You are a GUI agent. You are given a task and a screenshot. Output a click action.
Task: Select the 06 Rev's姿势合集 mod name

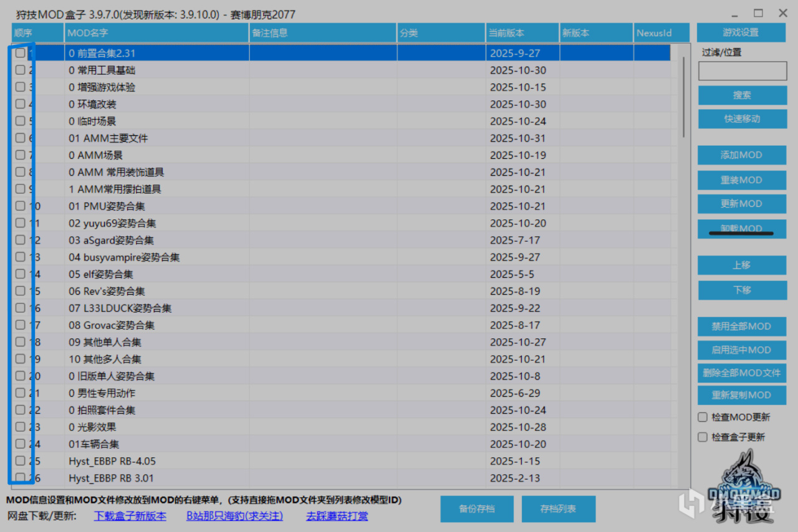107,291
